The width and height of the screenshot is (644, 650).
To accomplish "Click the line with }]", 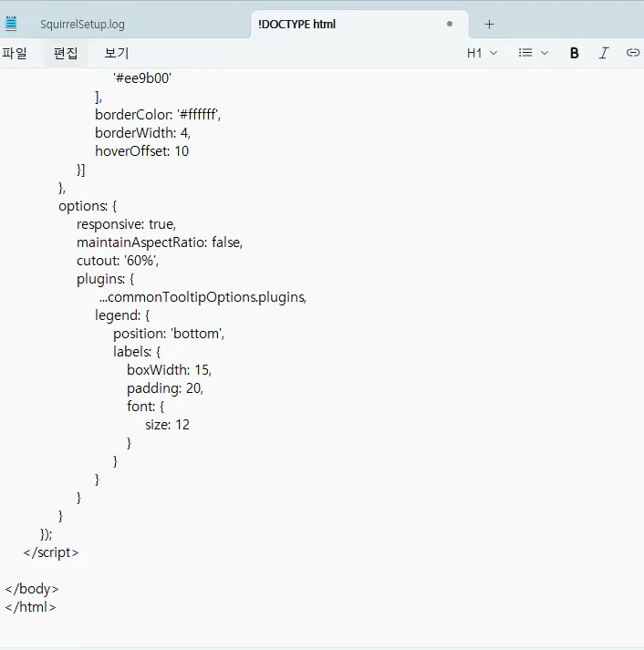I will (x=81, y=170).
